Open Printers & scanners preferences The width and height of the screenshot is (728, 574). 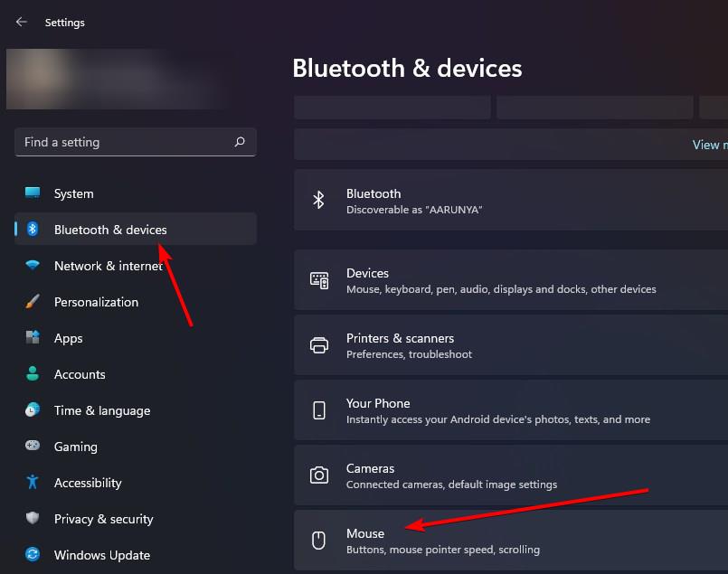(506, 345)
